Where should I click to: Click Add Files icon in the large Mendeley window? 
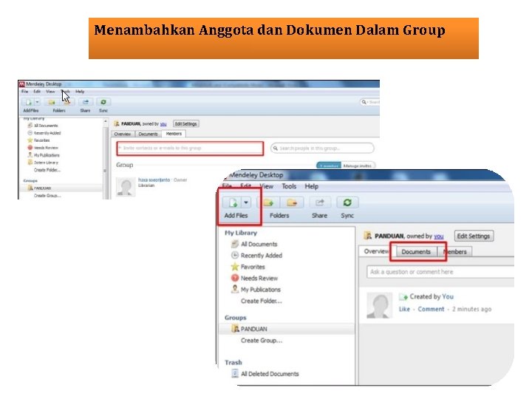pyautogui.click(x=233, y=203)
